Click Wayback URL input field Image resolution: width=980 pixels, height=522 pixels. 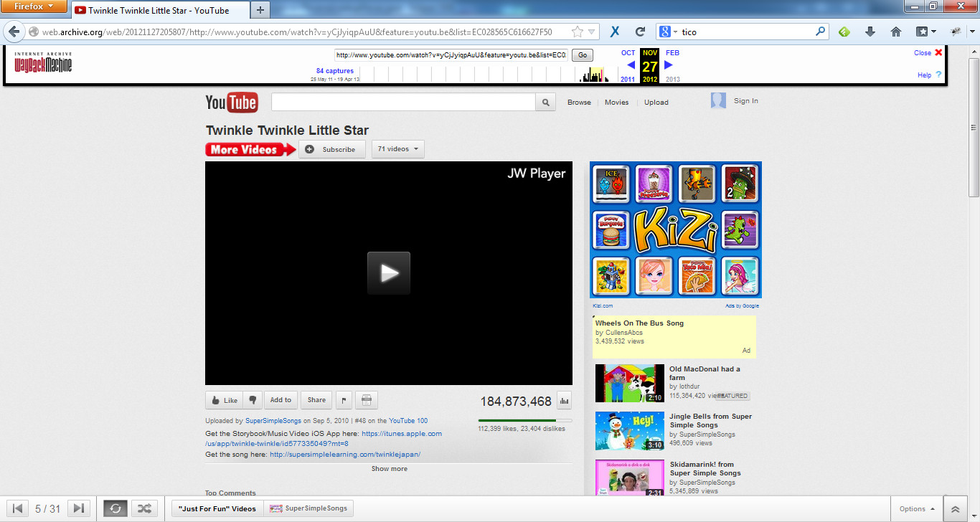click(x=451, y=55)
